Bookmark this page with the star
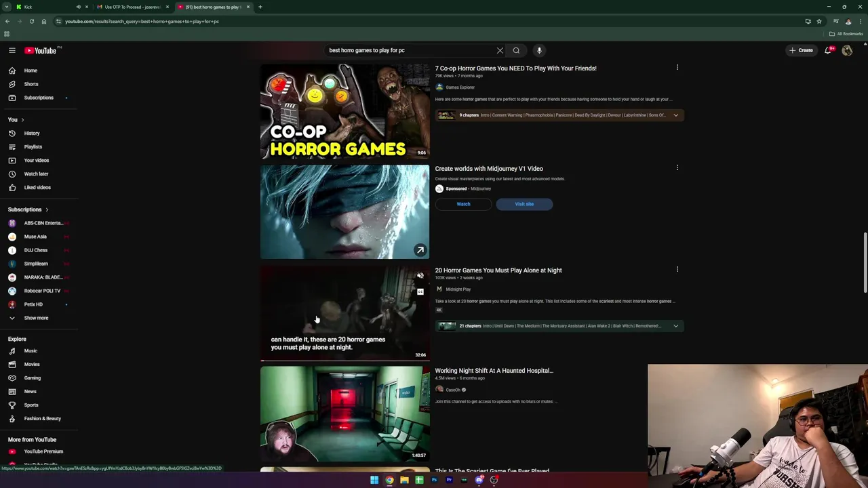 [818, 21]
